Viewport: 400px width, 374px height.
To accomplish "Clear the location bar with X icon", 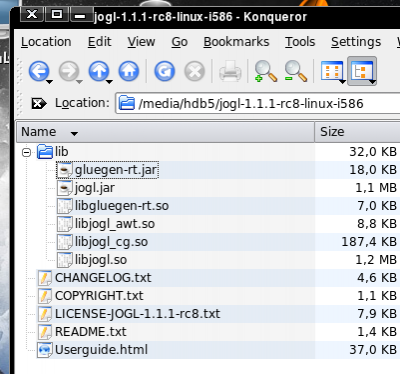I will click(x=38, y=103).
